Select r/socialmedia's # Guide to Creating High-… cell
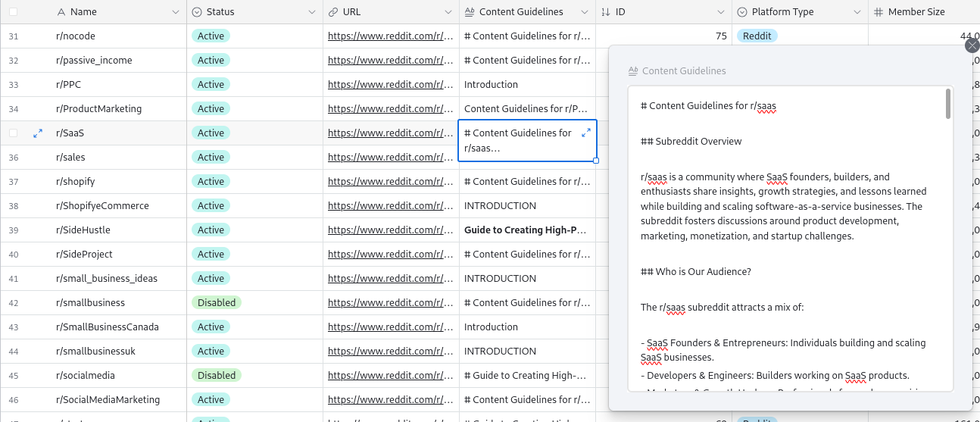Viewport: 980px width, 422px height. click(x=527, y=375)
